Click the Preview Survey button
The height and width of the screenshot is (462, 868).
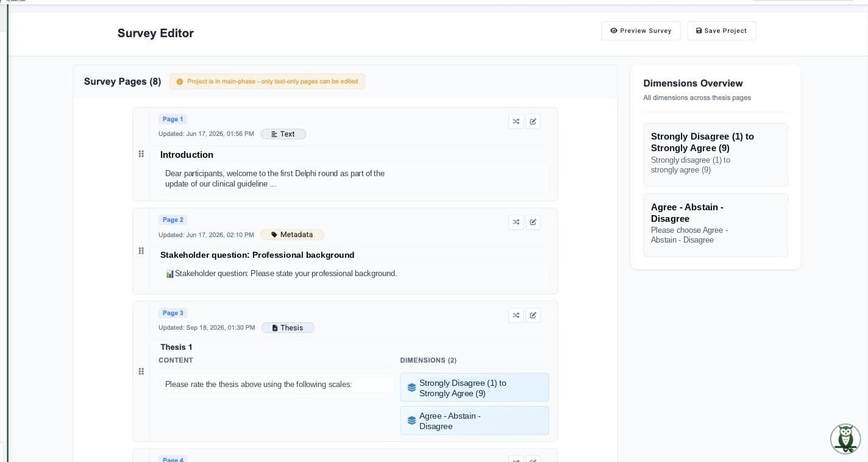click(x=641, y=31)
